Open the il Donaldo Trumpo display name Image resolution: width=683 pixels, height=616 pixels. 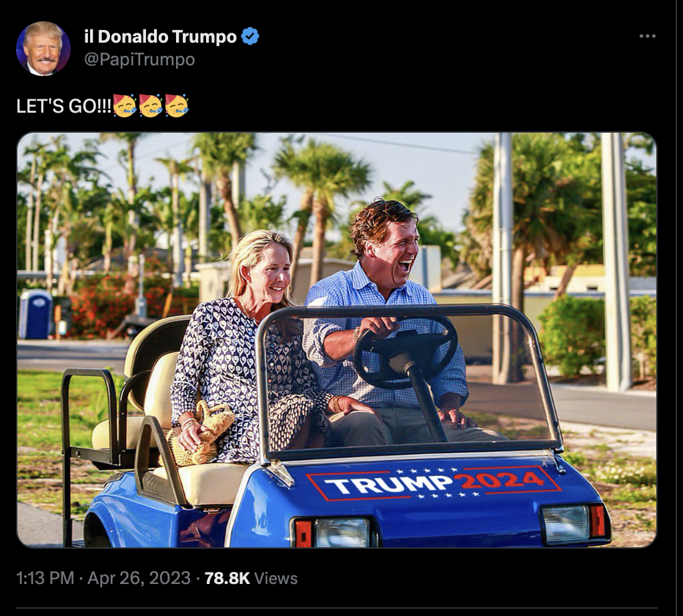tap(160, 37)
